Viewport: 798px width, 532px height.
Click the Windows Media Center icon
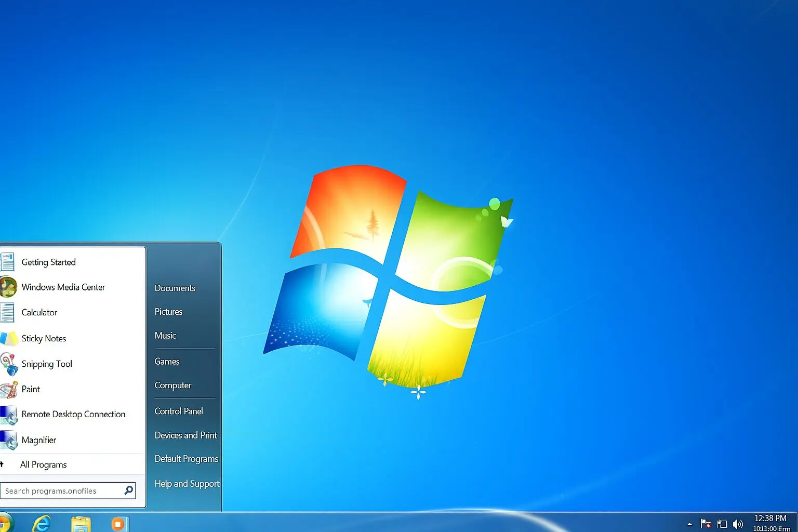[8, 287]
